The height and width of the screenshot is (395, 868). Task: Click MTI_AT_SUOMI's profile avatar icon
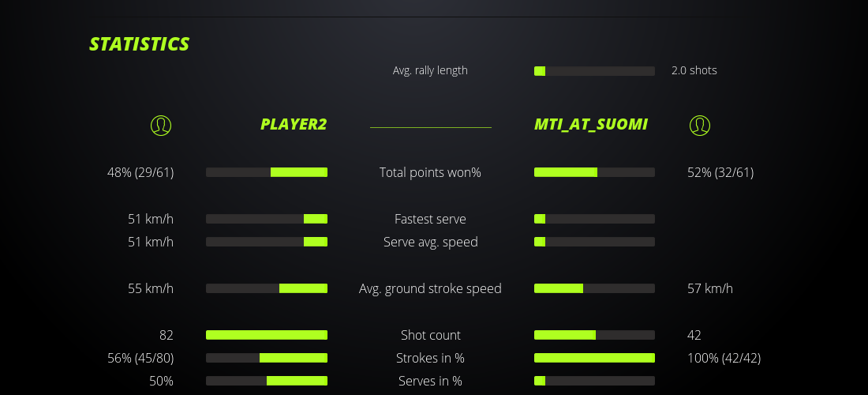699,125
